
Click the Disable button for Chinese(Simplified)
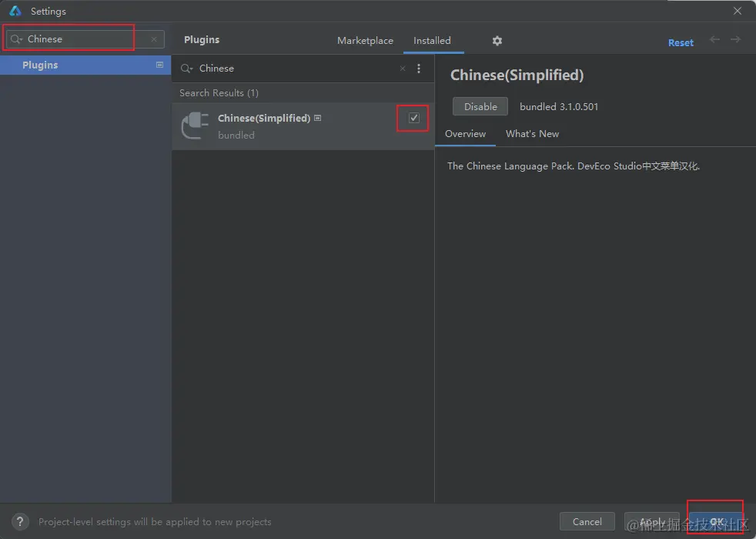pyautogui.click(x=480, y=106)
